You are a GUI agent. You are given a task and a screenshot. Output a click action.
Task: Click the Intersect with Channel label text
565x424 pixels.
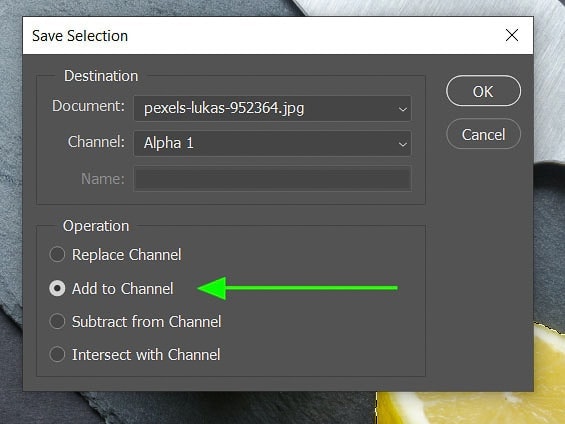(x=146, y=355)
